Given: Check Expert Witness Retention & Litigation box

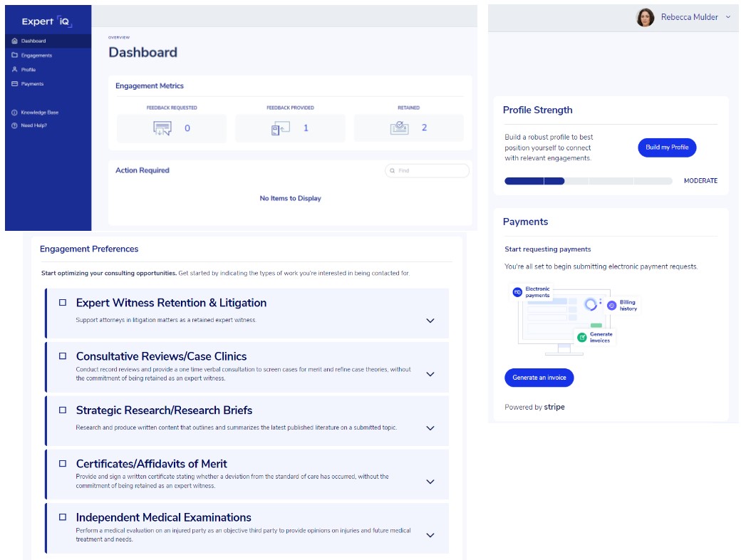Looking at the screenshot, I should coord(63,303).
